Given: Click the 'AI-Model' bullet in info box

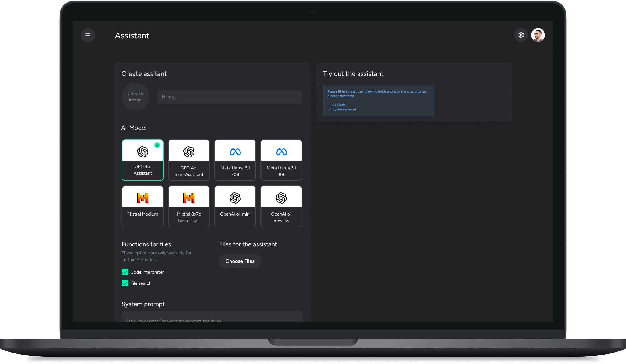Looking at the screenshot, I should [x=339, y=105].
